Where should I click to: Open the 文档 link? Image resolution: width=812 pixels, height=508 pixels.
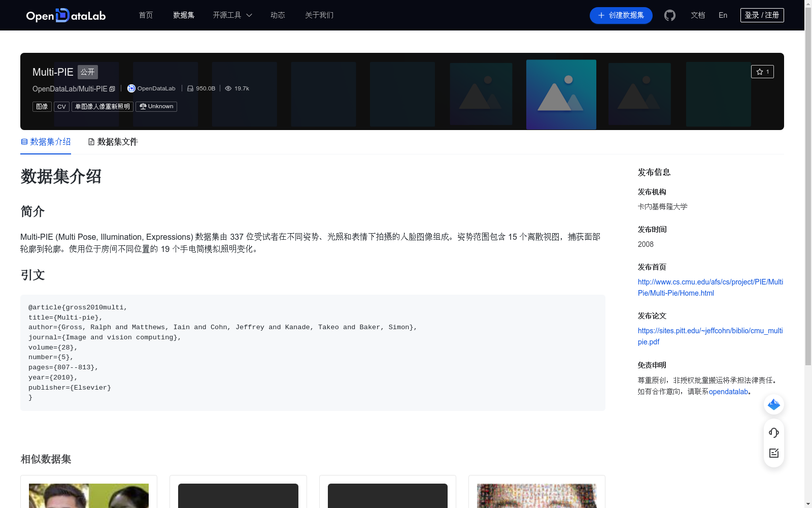click(698, 15)
